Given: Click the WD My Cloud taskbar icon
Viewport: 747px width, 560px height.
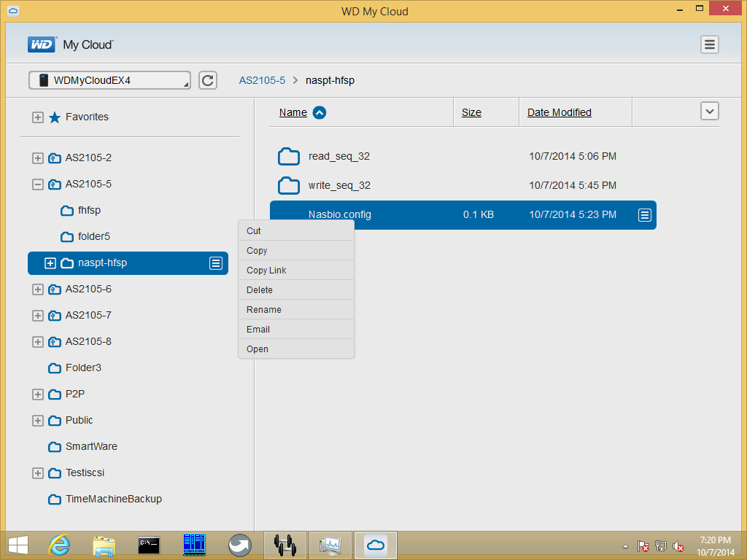Looking at the screenshot, I should click(x=376, y=545).
